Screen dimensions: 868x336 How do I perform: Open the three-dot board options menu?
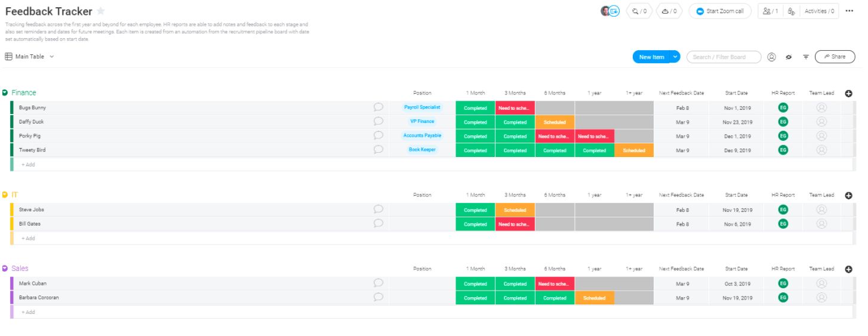pyautogui.click(x=849, y=11)
